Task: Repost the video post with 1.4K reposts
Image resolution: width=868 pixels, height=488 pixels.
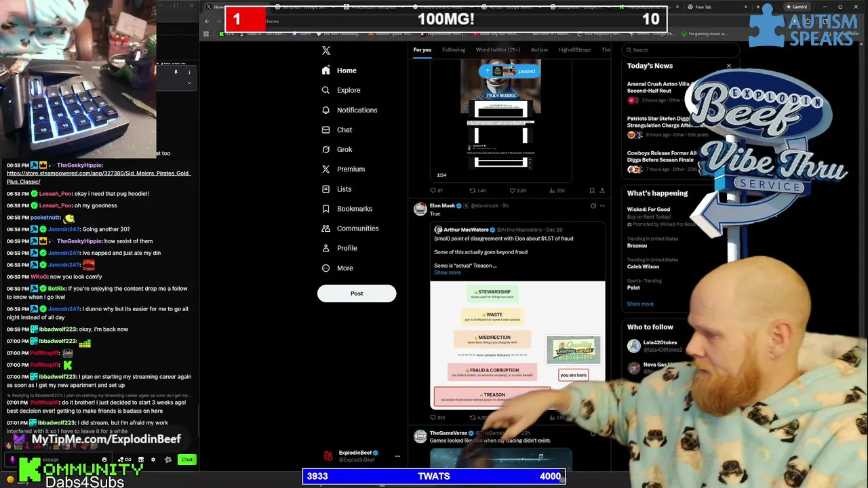Action: tap(478, 190)
